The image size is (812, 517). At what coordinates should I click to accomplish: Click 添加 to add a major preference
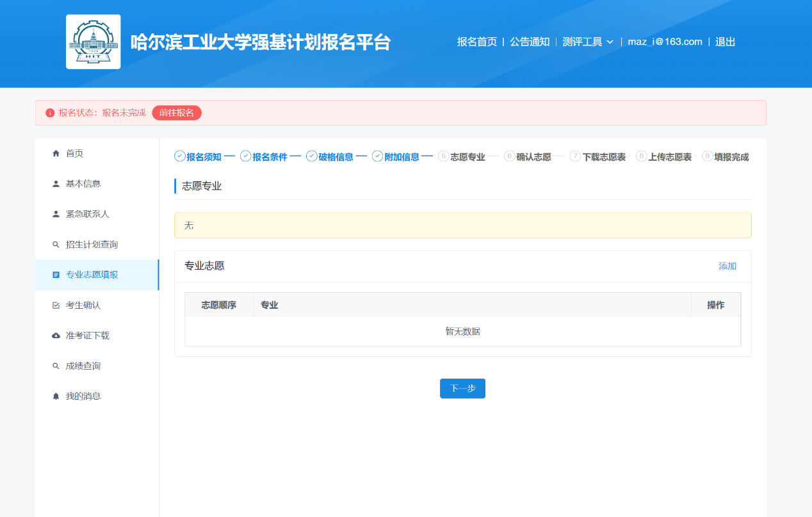[x=727, y=266]
